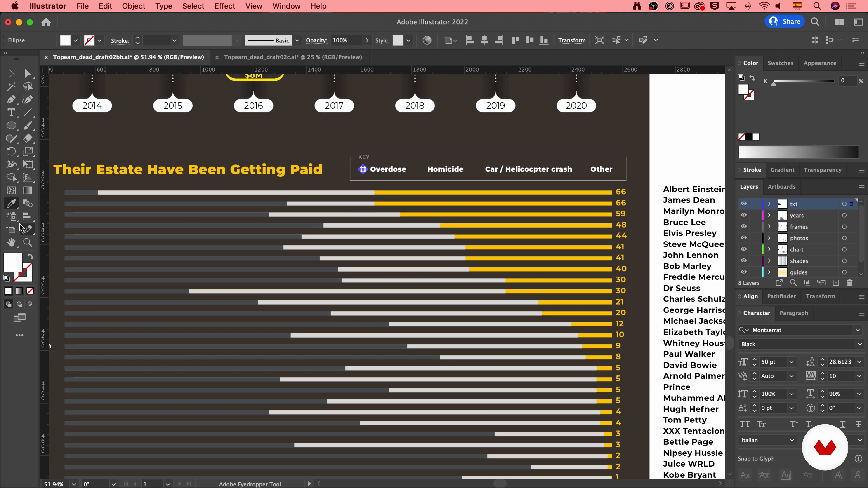Screen dimensions: 868x488
Task: Open the Montserrat font family dropdown
Action: pos(858,330)
